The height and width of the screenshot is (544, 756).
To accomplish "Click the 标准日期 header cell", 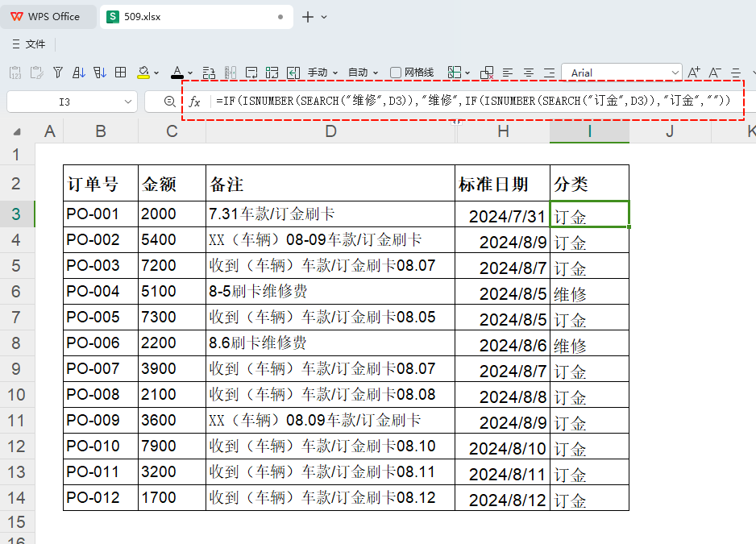I will pos(502,183).
